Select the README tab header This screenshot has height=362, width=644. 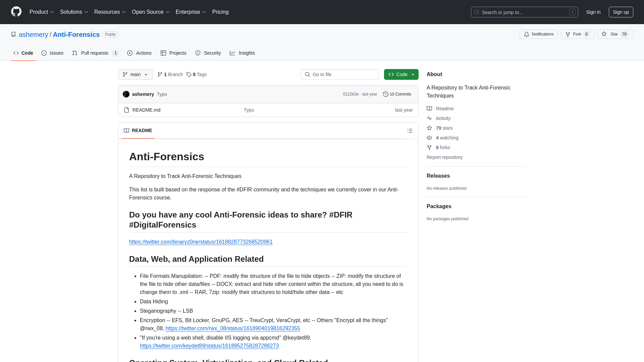[x=138, y=131]
